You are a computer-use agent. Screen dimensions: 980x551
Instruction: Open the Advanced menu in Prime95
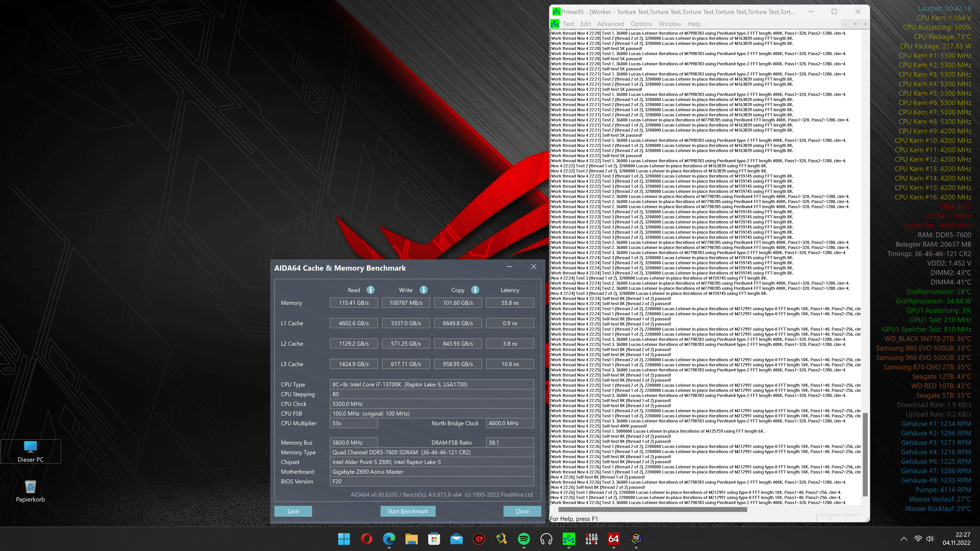tap(610, 24)
